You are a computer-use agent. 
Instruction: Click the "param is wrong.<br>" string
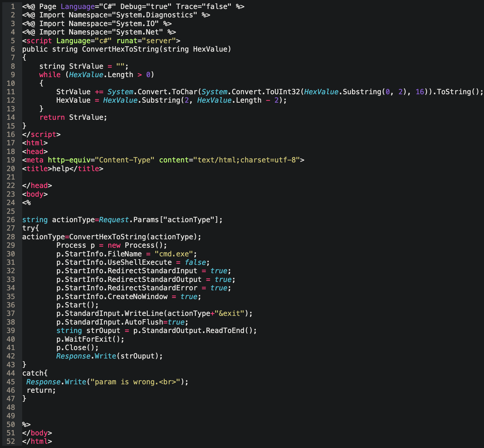click(135, 382)
